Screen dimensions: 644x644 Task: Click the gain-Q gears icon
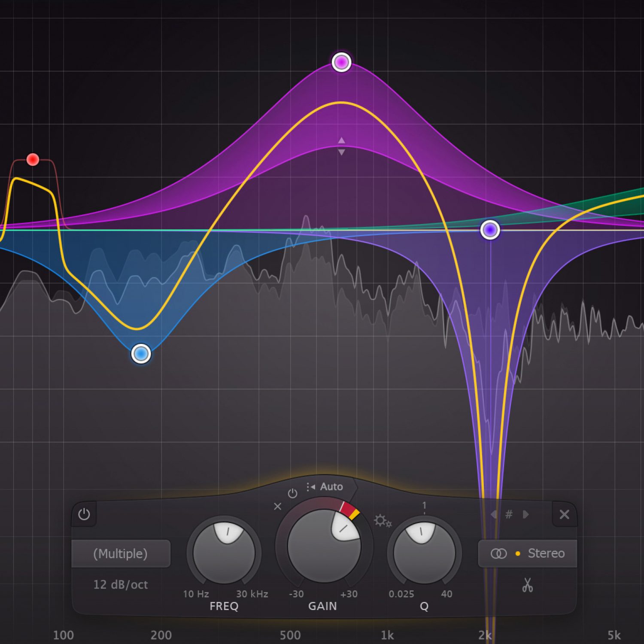[382, 521]
